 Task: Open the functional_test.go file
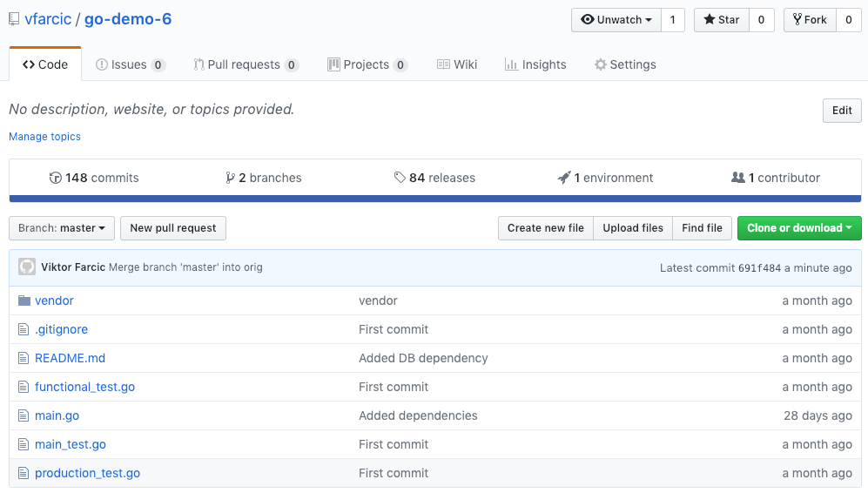84,388
